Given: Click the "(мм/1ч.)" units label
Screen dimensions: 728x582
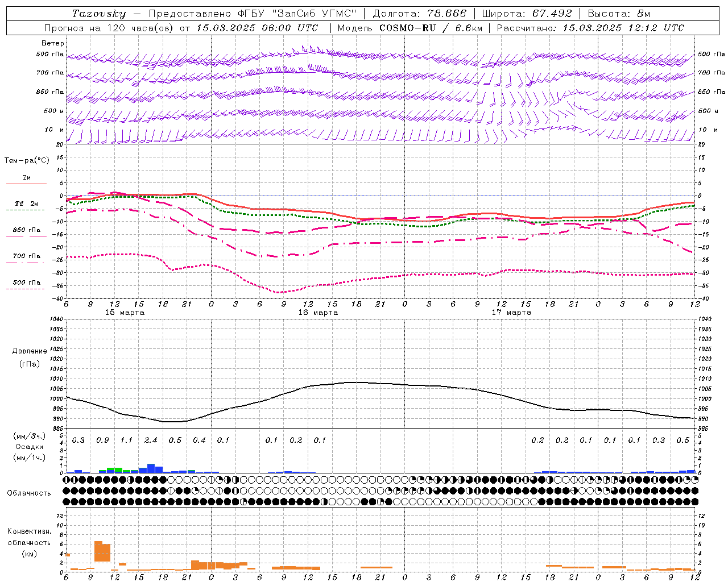Looking at the screenshot, I should [x=29, y=458].
